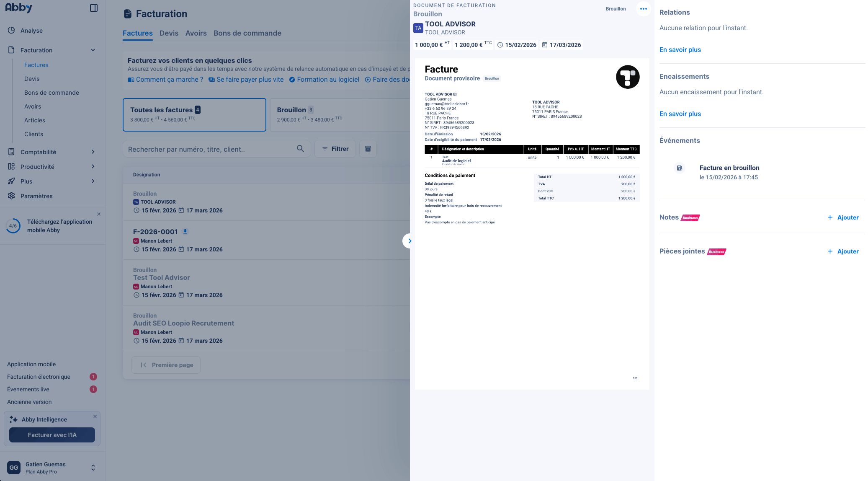This screenshot has width=868, height=481.
Task: Switch to the Devis tab
Action: [169, 33]
